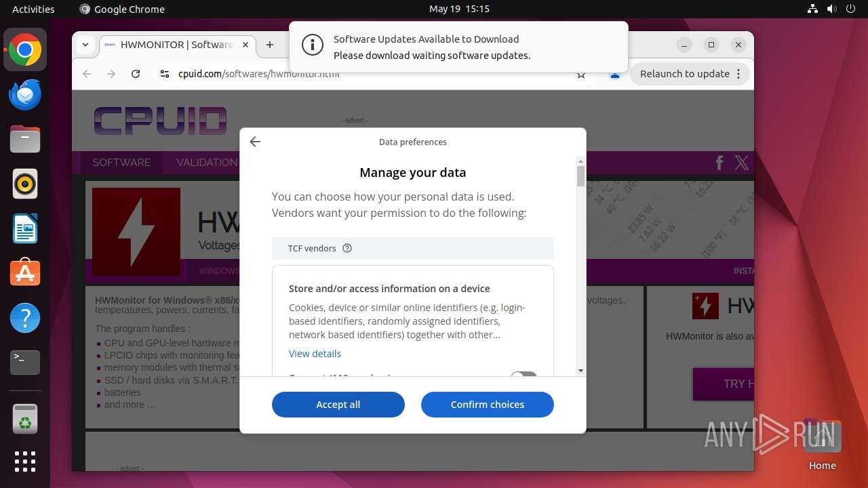Open Google Chrome app menu in top bar
This screenshot has height=488, width=868.
tap(122, 9)
